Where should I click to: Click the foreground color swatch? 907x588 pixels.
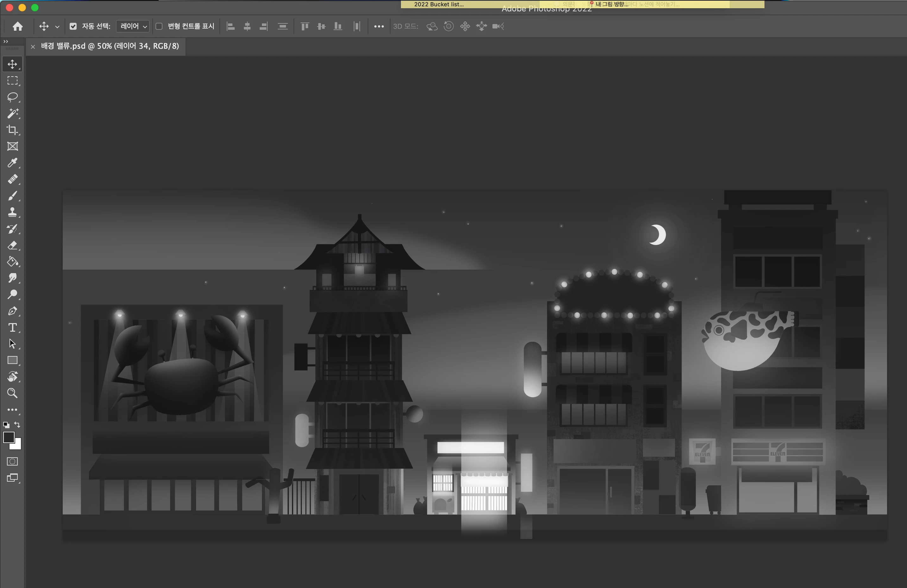(8, 437)
